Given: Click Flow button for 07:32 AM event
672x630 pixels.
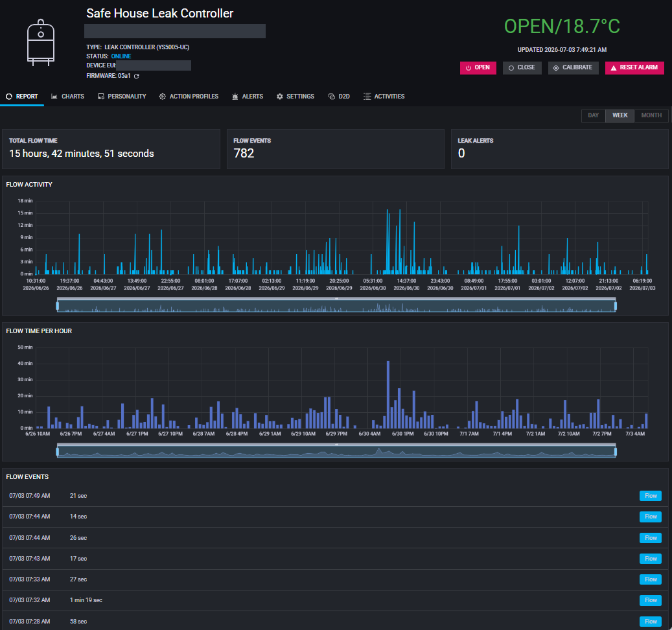Looking at the screenshot, I should coord(650,600).
